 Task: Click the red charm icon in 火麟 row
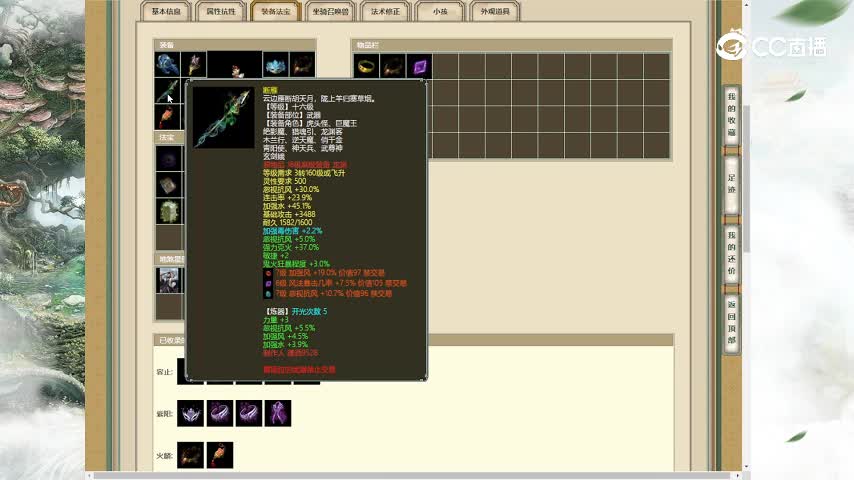219,455
